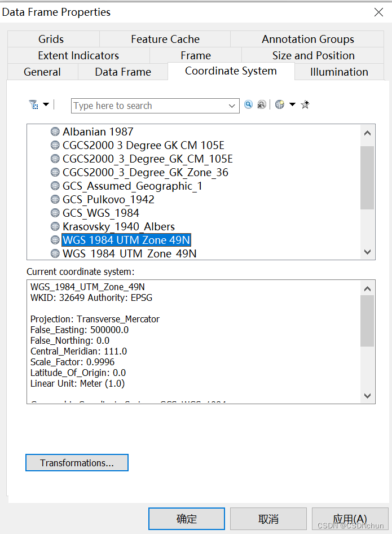Click the Search magnifier icon
The image size is (392, 534).
click(248, 106)
